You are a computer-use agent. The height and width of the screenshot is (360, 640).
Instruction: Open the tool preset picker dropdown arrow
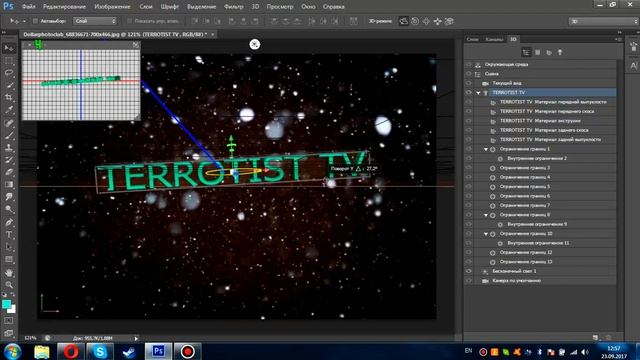[x=24, y=21]
